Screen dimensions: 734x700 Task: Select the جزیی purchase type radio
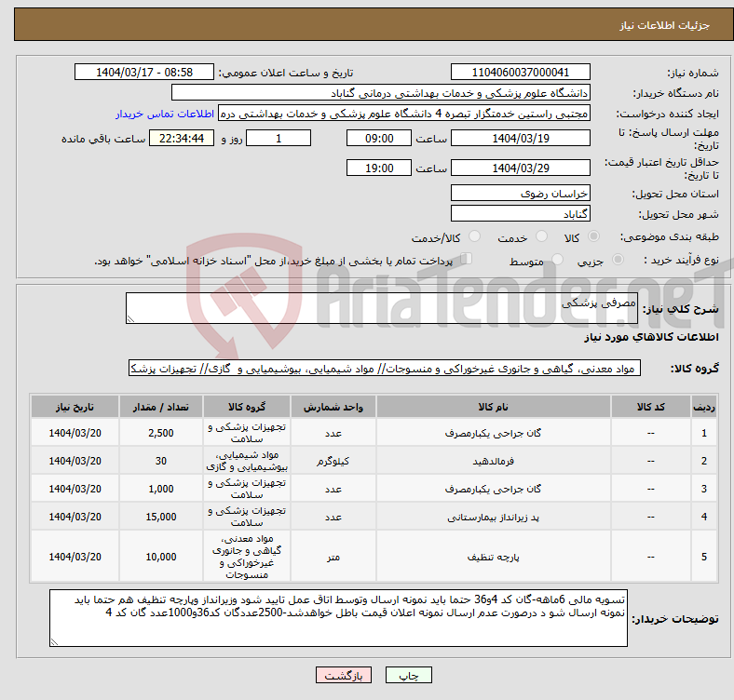click(x=618, y=259)
